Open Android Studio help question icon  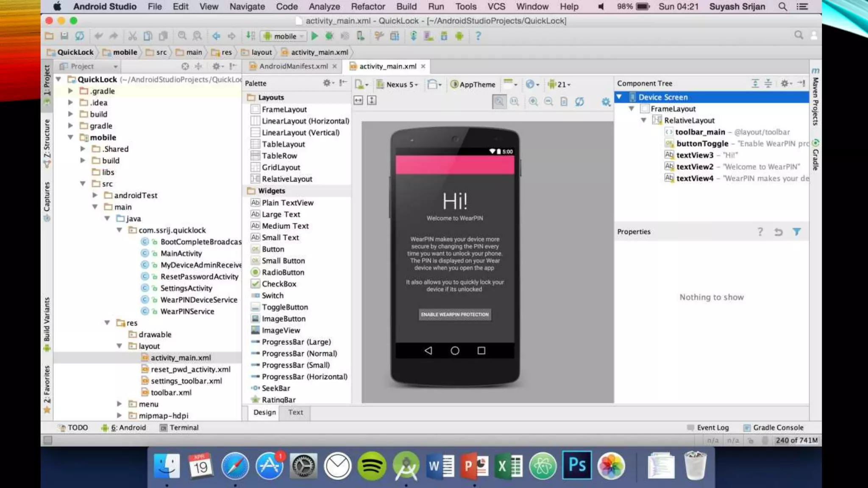478,36
